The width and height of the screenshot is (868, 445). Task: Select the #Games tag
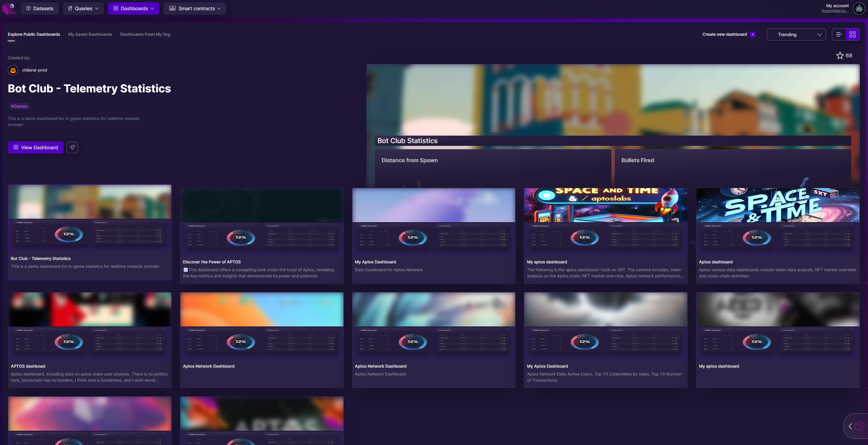point(19,106)
